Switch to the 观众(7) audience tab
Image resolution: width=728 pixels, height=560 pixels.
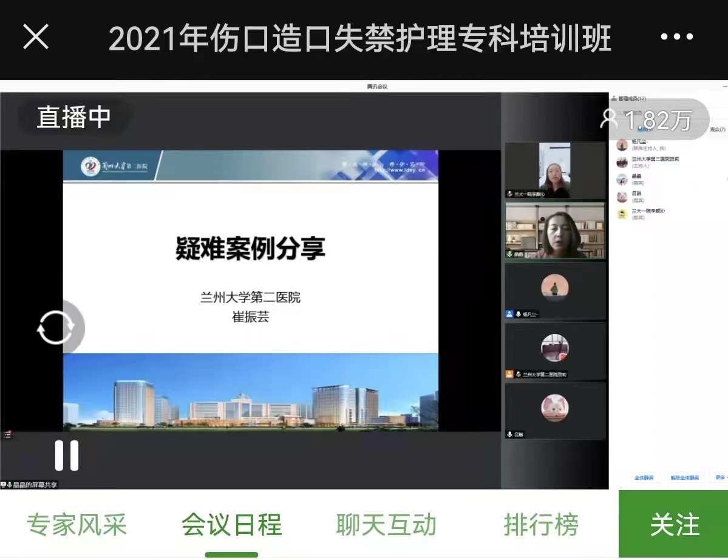[x=717, y=129]
